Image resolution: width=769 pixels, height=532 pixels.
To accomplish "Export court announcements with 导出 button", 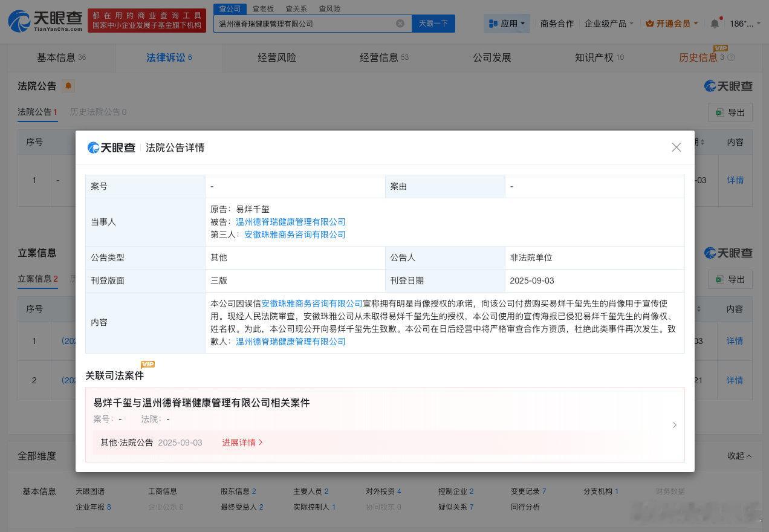I will click(730, 112).
